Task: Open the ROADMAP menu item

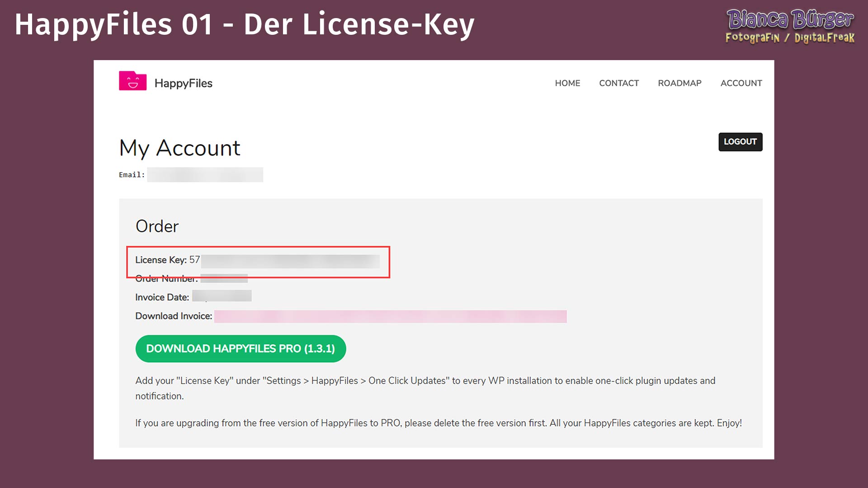Action: [x=679, y=83]
